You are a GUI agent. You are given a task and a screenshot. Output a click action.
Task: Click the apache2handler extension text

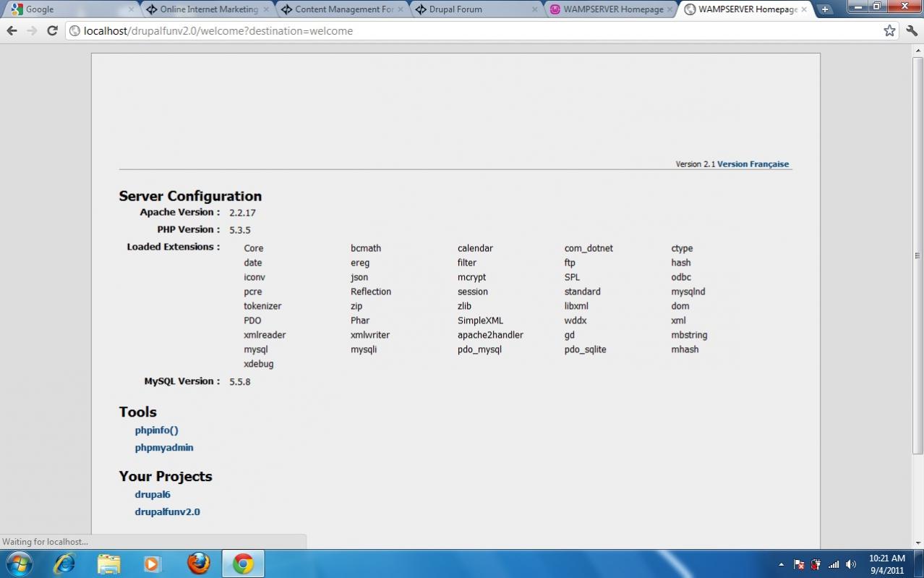tap(490, 335)
